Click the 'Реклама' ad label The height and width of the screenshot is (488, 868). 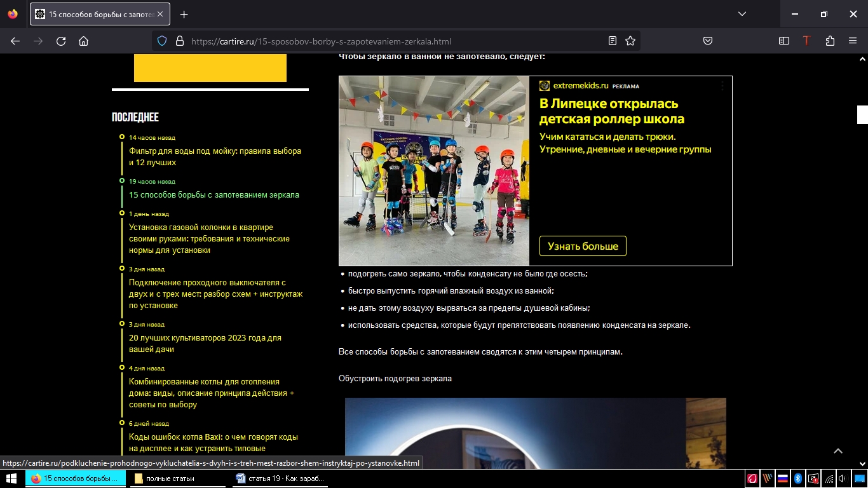(626, 86)
